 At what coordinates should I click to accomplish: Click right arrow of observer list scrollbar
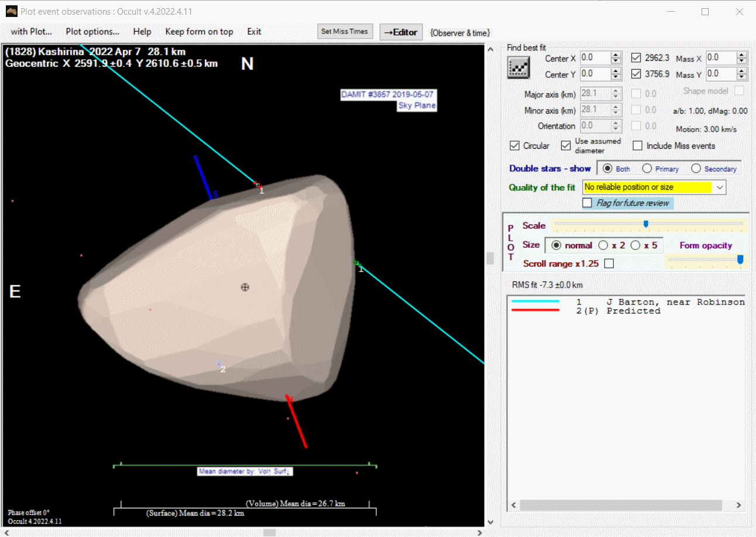(x=738, y=505)
